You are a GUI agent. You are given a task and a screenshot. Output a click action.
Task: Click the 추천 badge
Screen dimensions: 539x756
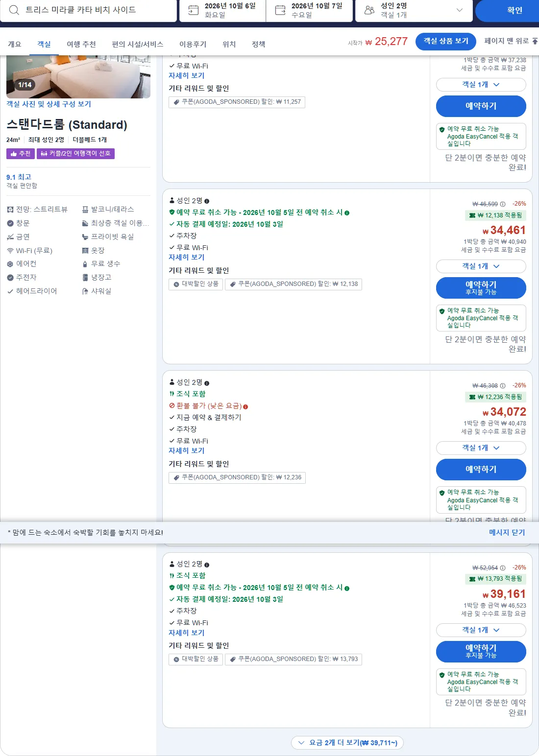[21, 154]
